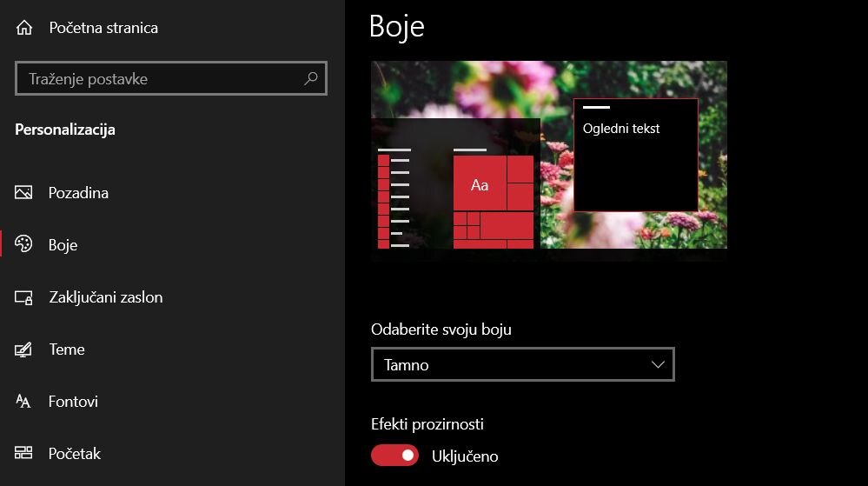Select the Početak text in sidebar
The width and height of the screenshot is (868, 486).
(x=75, y=454)
